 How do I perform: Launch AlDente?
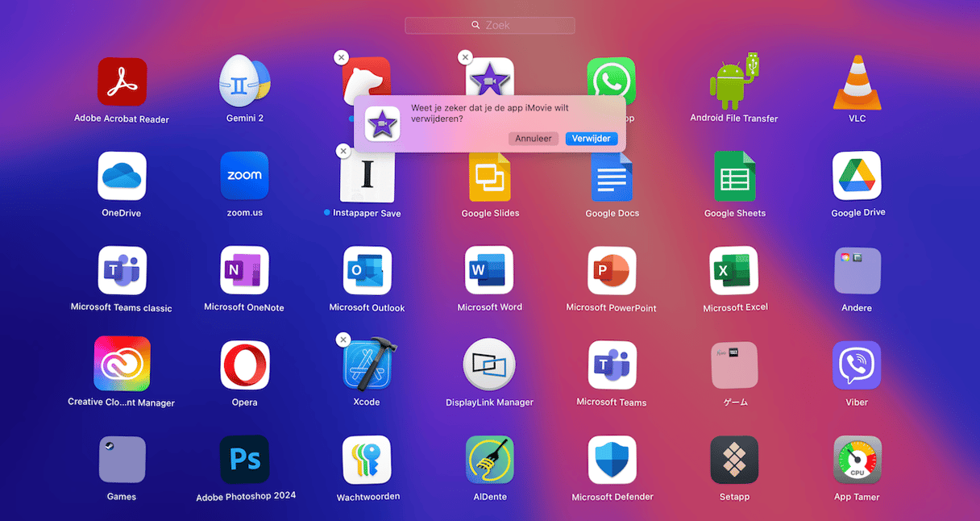[489, 460]
